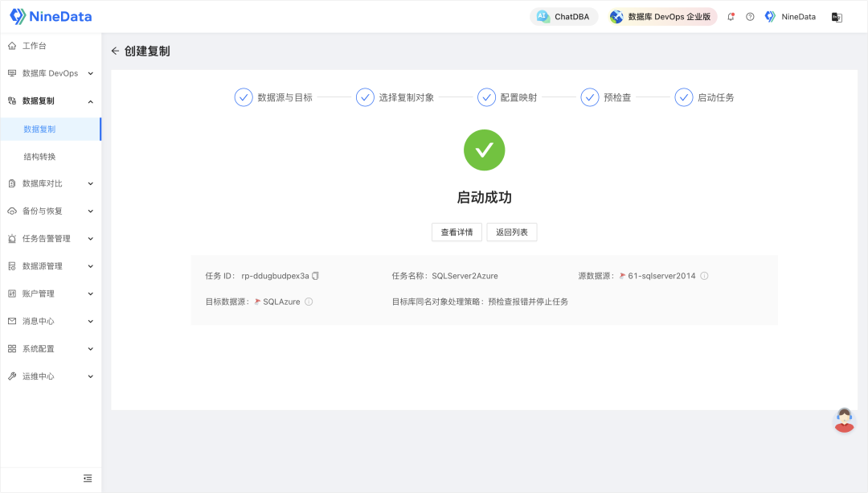
Task: Click the 返回列表 button
Action: click(x=512, y=232)
